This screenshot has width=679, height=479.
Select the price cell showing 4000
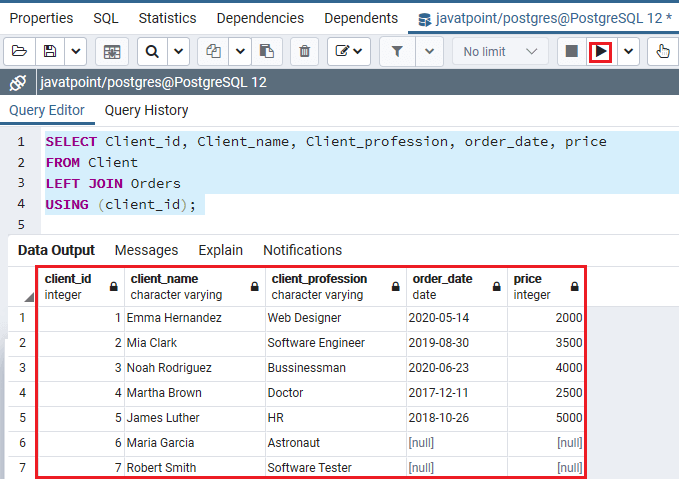[x=546, y=368]
